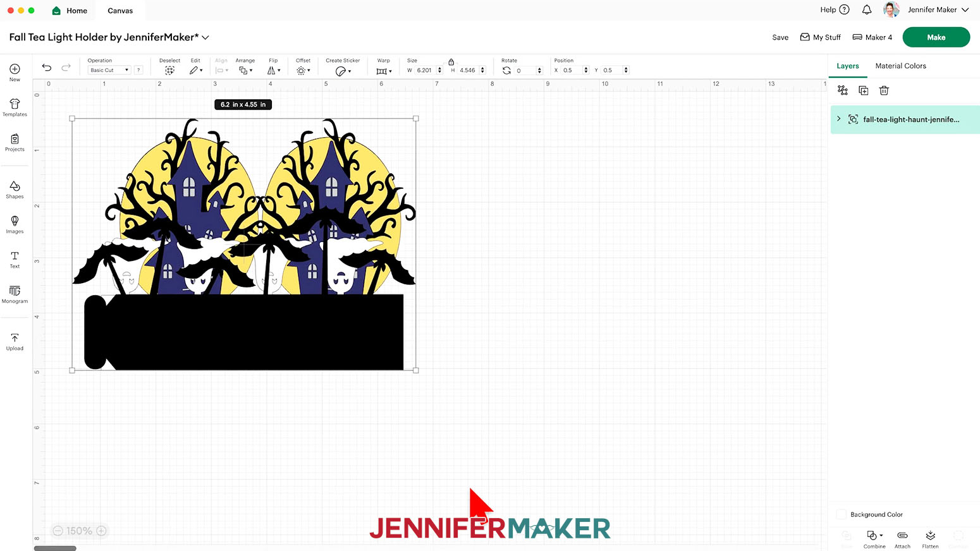Click the green Make button
The height and width of the screenshot is (551, 980).
936,37
